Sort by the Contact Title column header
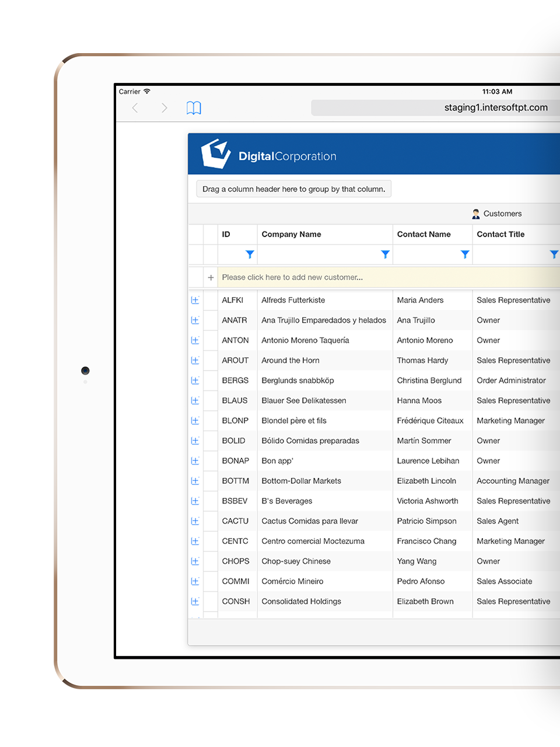 (501, 235)
